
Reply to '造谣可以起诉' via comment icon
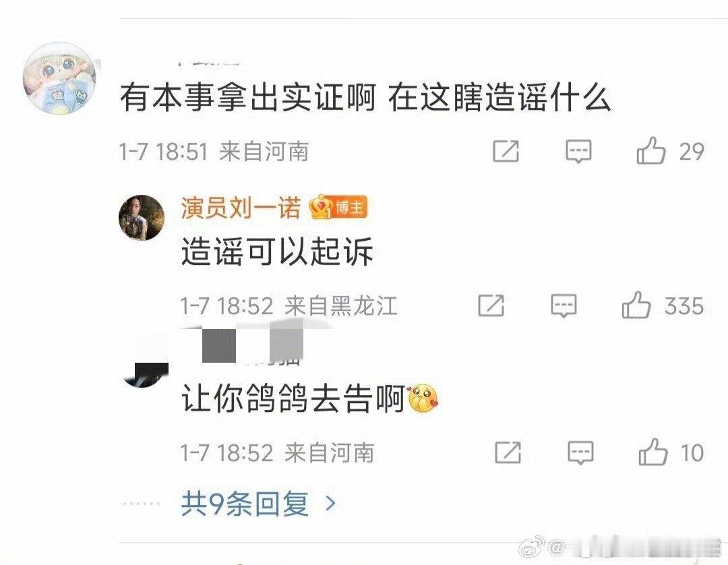click(x=564, y=306)
